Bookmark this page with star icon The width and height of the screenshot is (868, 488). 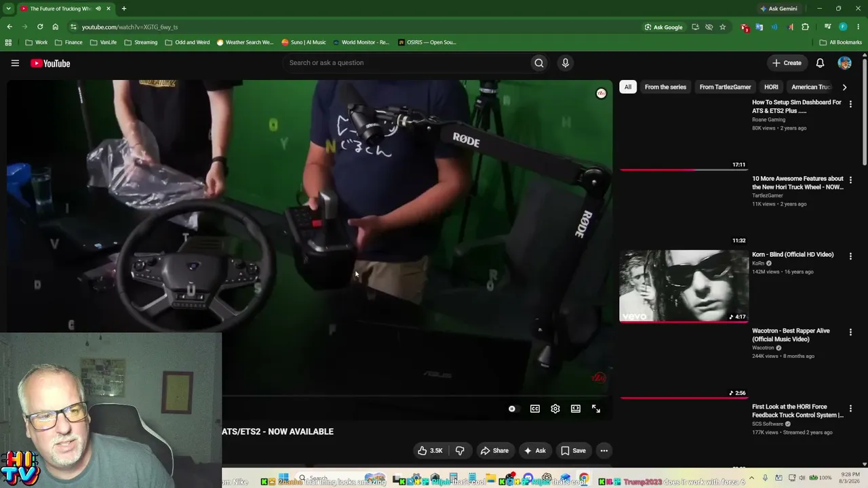tap(723, 27)
